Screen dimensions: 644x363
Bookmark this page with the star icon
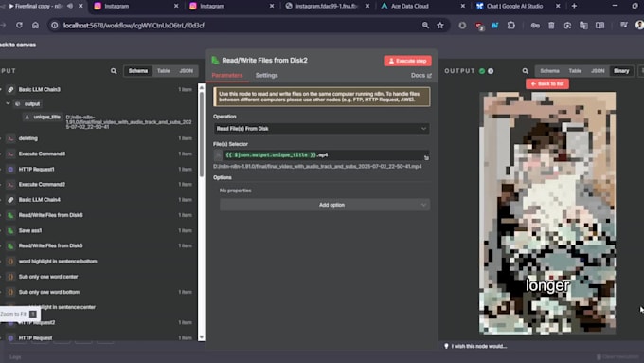coord(440,26)
